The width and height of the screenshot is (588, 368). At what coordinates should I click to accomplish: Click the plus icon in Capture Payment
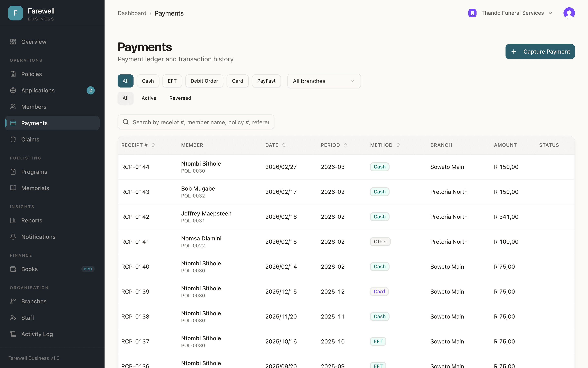(x=514, y=52)
